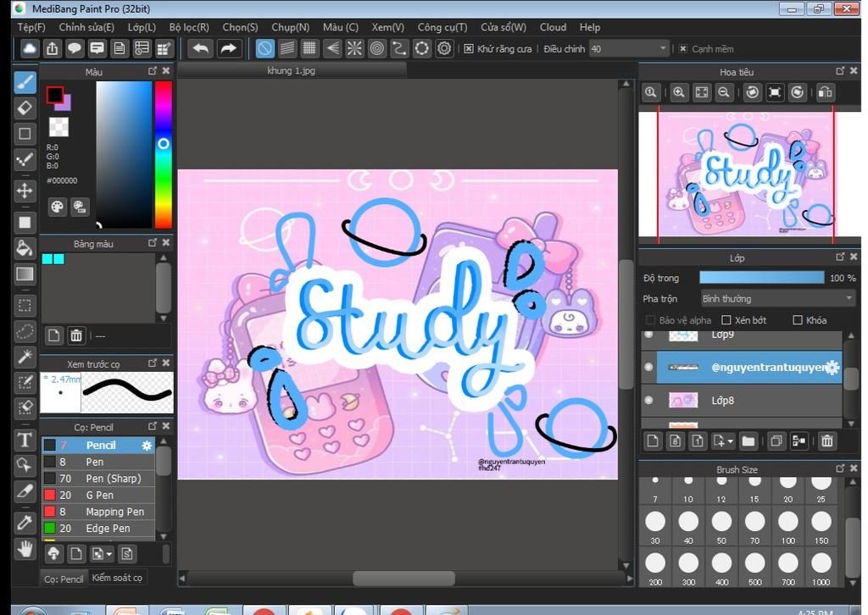This screenshot has height=615, width=868.
Task: Undock the Hoa tiêu panel
Action: point(840,71)
